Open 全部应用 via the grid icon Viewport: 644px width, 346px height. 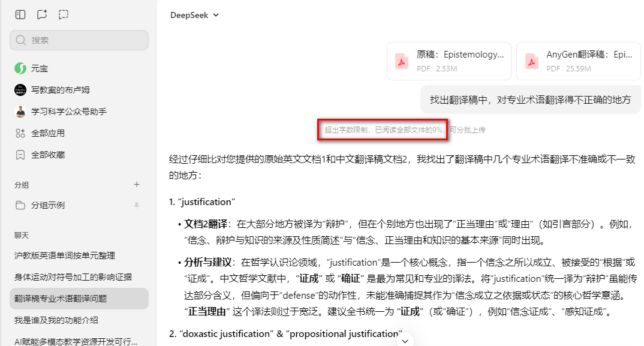tap(20, 134)
